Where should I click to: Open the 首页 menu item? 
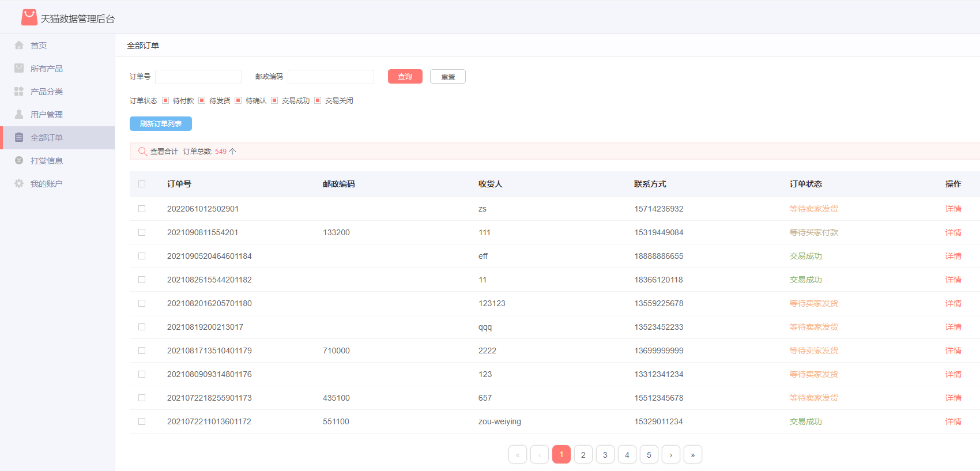pos(58,46)
